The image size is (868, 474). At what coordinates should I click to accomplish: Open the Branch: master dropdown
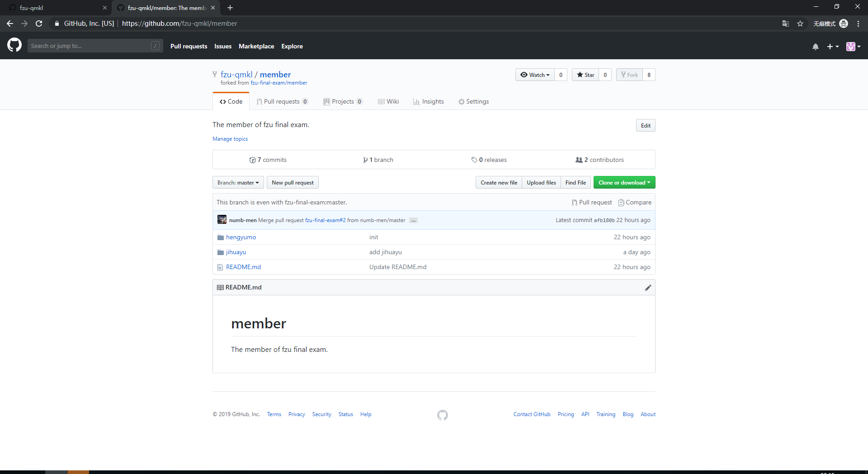238,182
